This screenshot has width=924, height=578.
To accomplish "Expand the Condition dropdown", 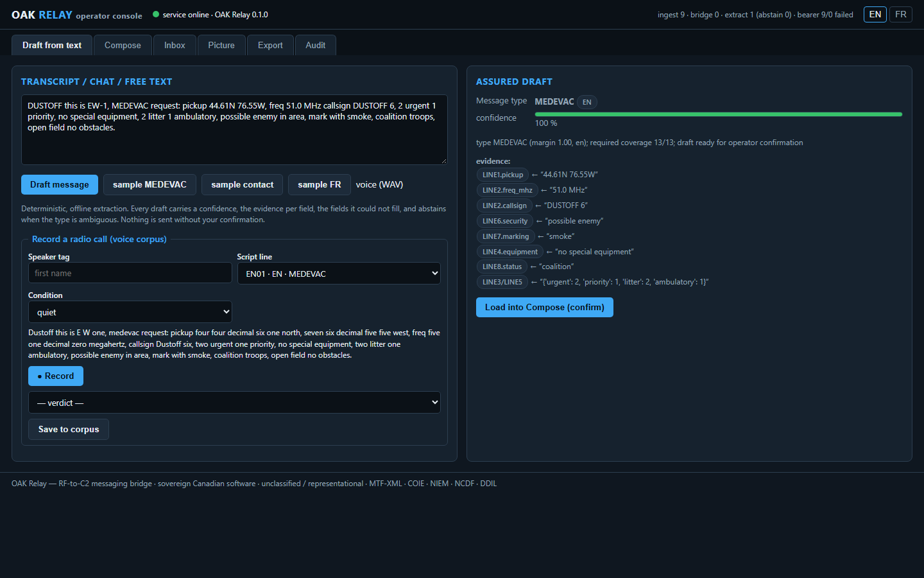I will tap(130, 312).
